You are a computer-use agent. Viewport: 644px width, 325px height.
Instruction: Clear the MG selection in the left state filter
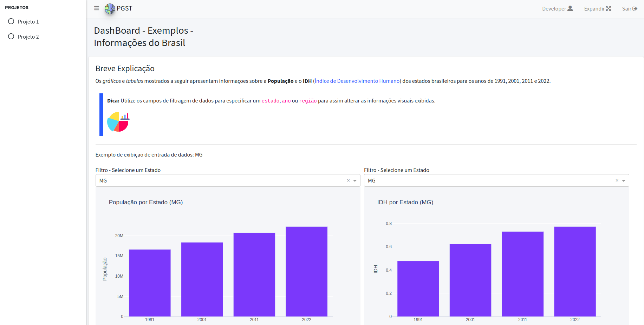(x=348, y=180)
